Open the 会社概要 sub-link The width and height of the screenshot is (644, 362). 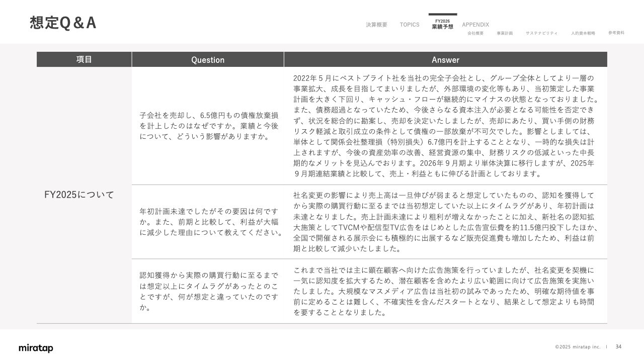tap(475, 33)
